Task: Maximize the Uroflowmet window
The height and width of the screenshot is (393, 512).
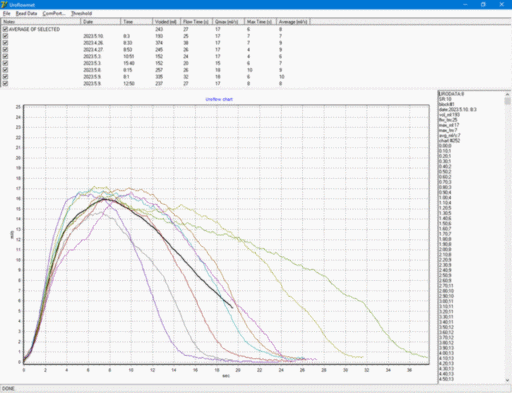Action: click(483, 4)
